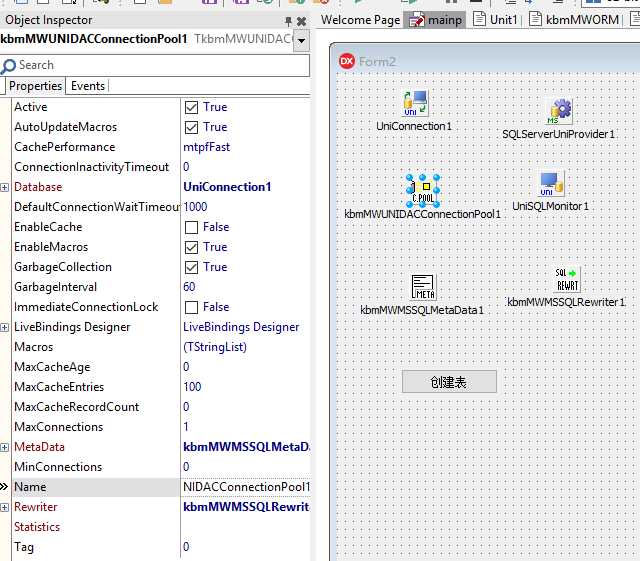Expand the MetaData property

coord(4,447)
